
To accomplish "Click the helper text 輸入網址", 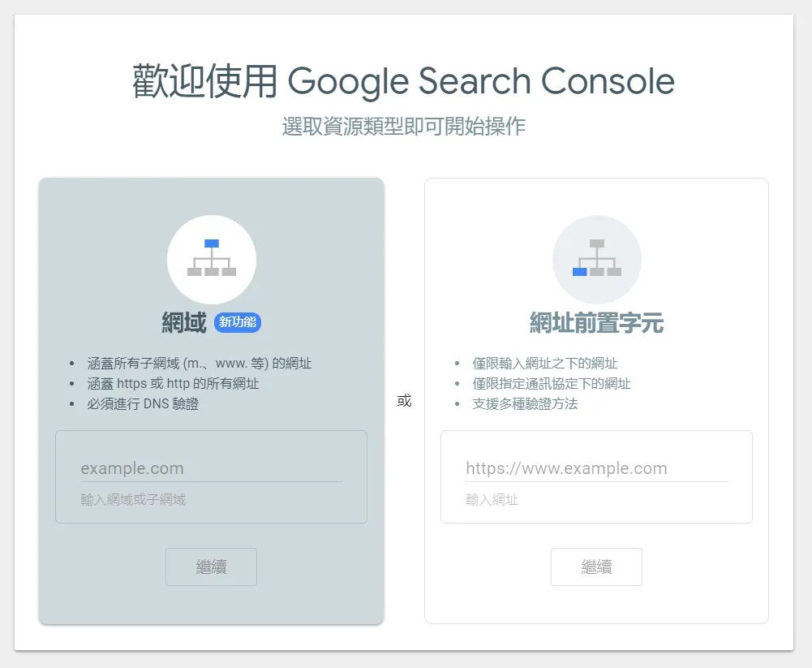I will coord(492,499).
